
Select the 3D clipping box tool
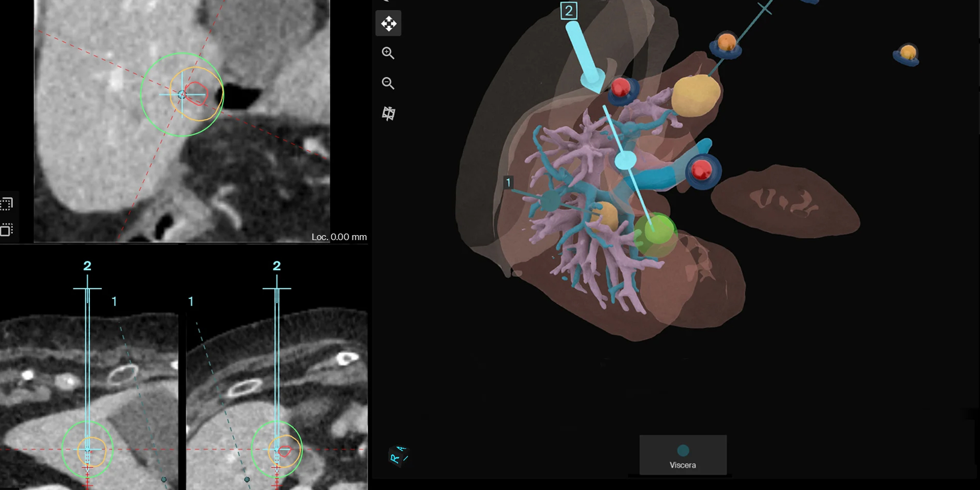(x=389, y=114)
